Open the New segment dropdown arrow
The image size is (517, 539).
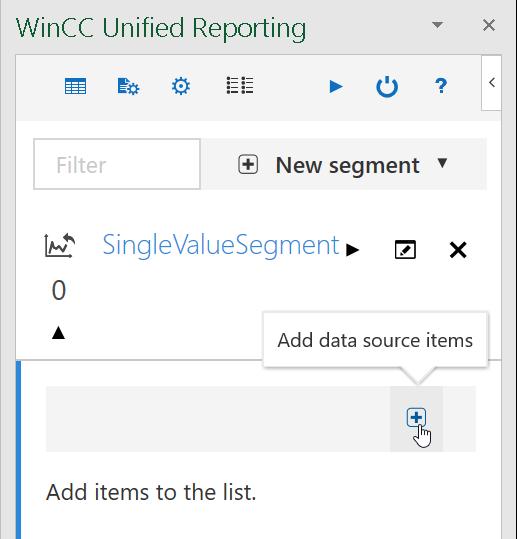(x=442, y=163)
